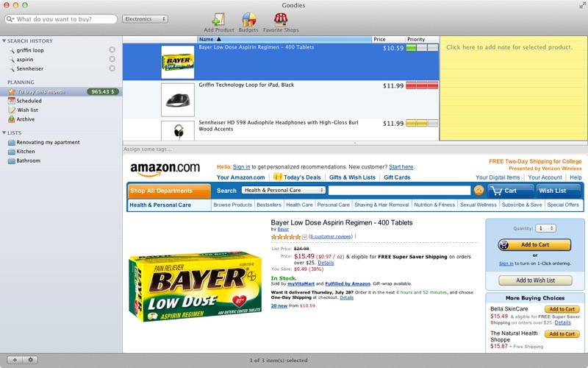Remove 'griffin loop' from search history

click(112, 50)
